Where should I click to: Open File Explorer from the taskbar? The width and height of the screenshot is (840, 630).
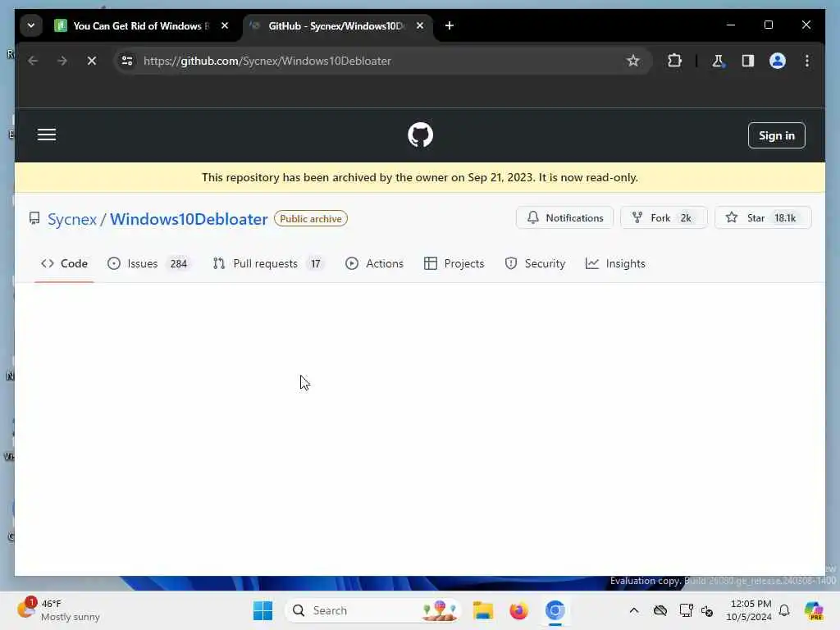(x=482, y=610)
